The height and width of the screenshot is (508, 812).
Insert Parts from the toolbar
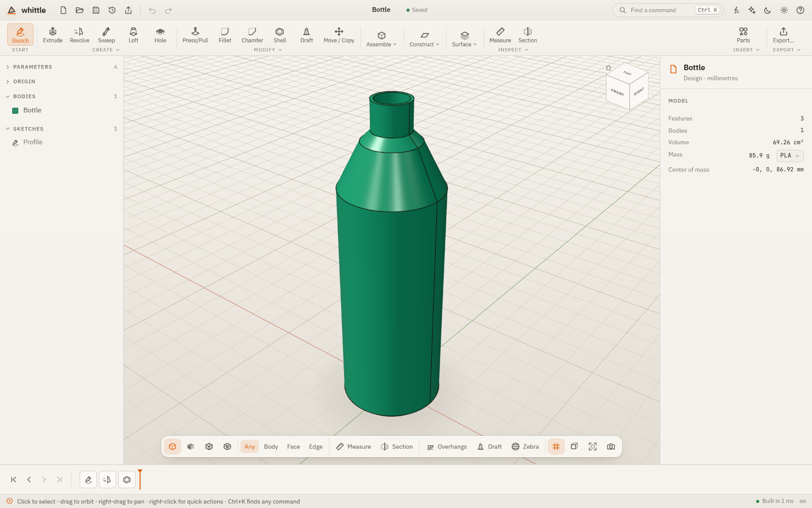743,35
